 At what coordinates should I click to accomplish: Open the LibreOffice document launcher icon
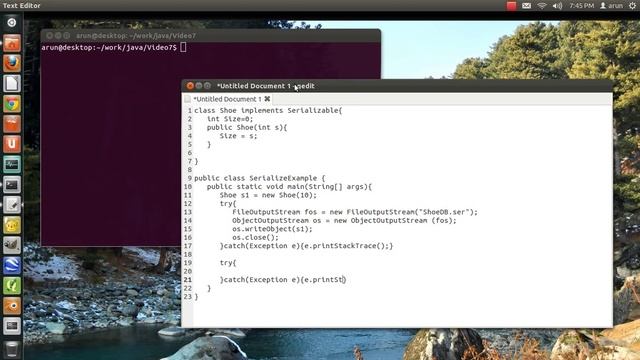[x=12, y=83]
